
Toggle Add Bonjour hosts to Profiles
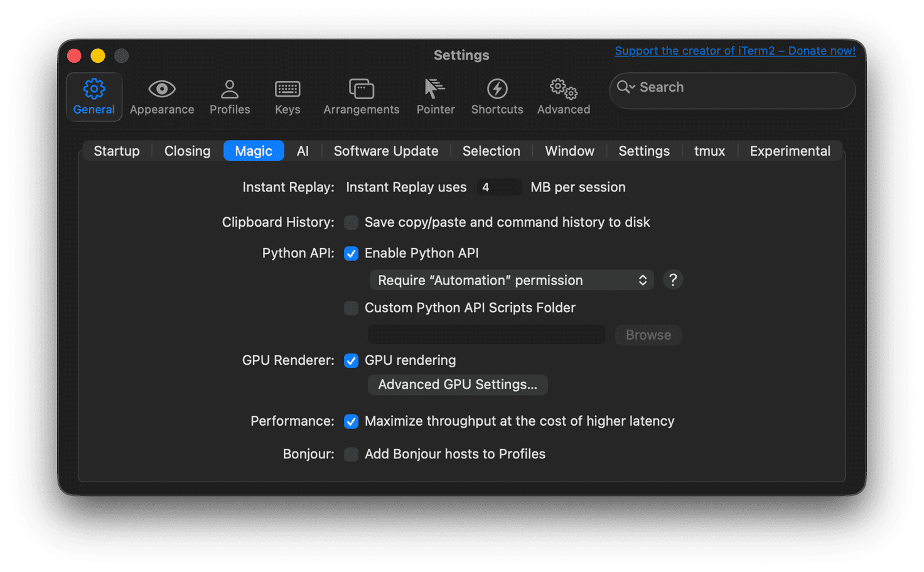pyautogui.click(x=351, y=454)
